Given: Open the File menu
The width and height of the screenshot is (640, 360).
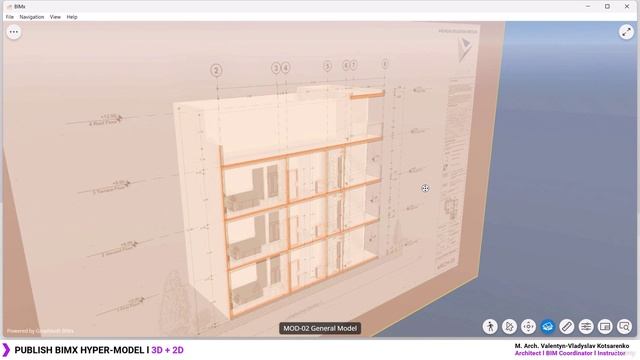Looking at the screenshot, I should (10, 17).
